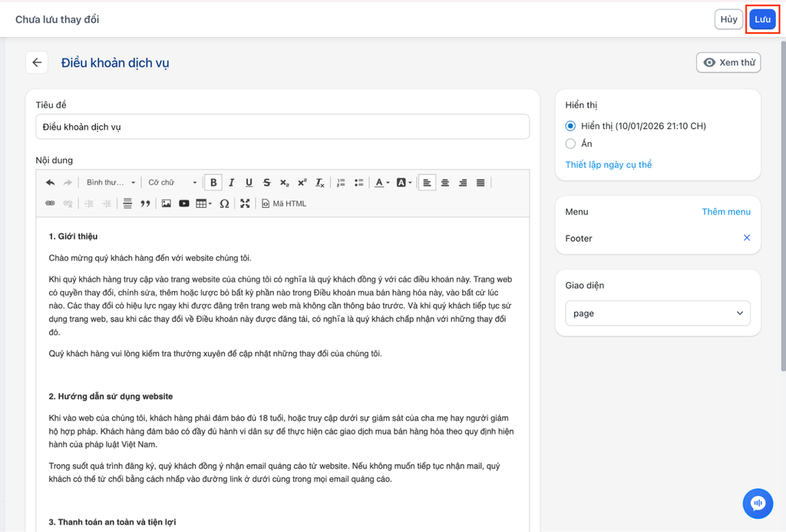Screen dimensions: 786x532
Task: Insert a bulleted list
Action: tap(358, 183)
